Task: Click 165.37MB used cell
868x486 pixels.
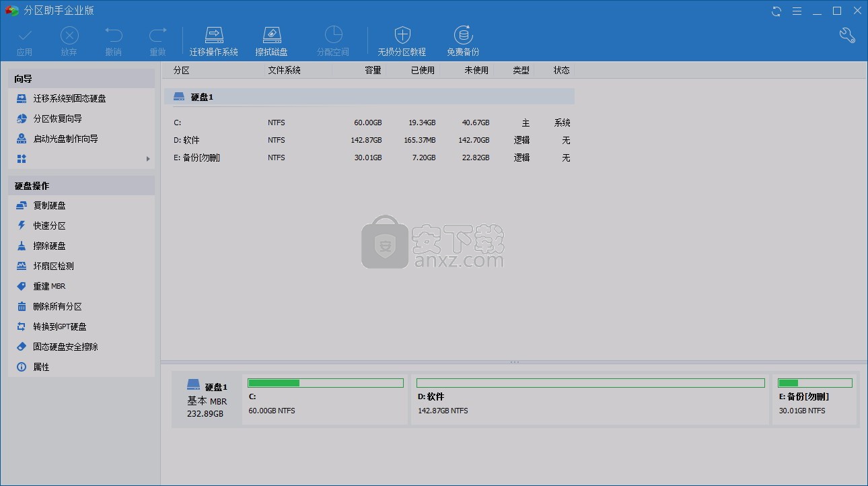Action: [x=421, y=140]
